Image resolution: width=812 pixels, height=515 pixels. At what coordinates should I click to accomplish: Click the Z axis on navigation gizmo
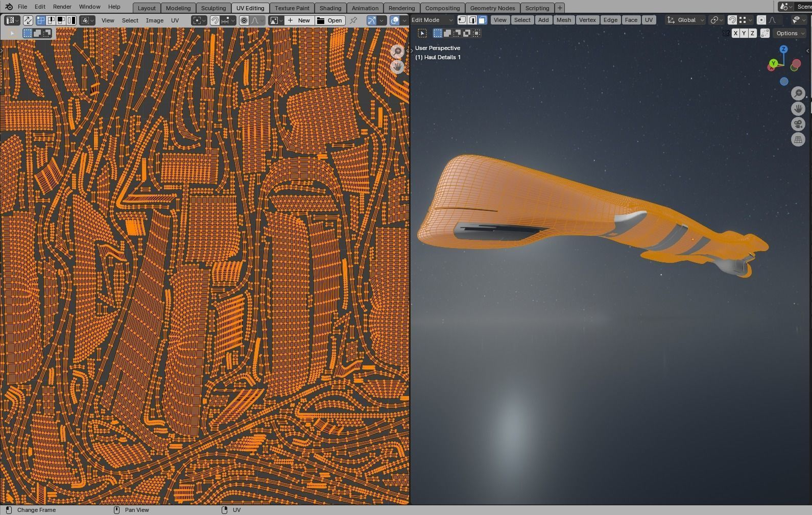tap(783, 49)
